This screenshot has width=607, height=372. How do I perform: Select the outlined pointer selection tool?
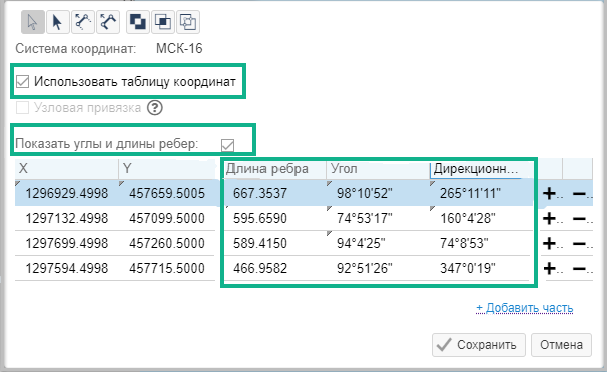33,22
